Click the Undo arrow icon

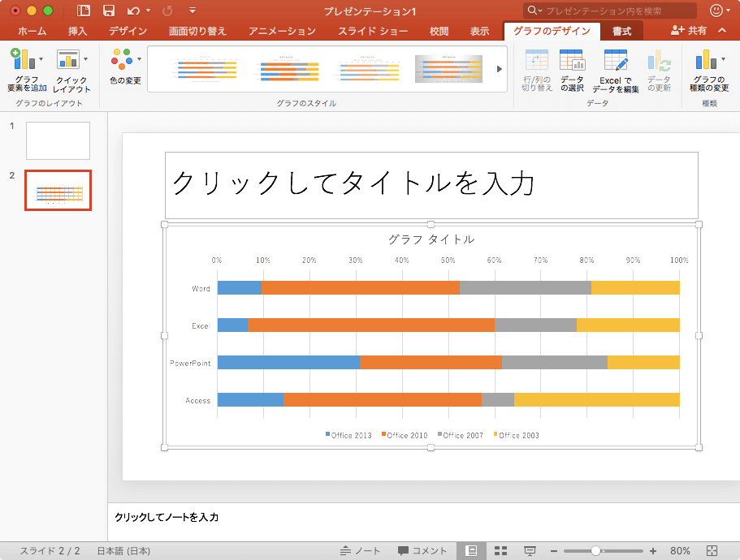click(133, 11)
